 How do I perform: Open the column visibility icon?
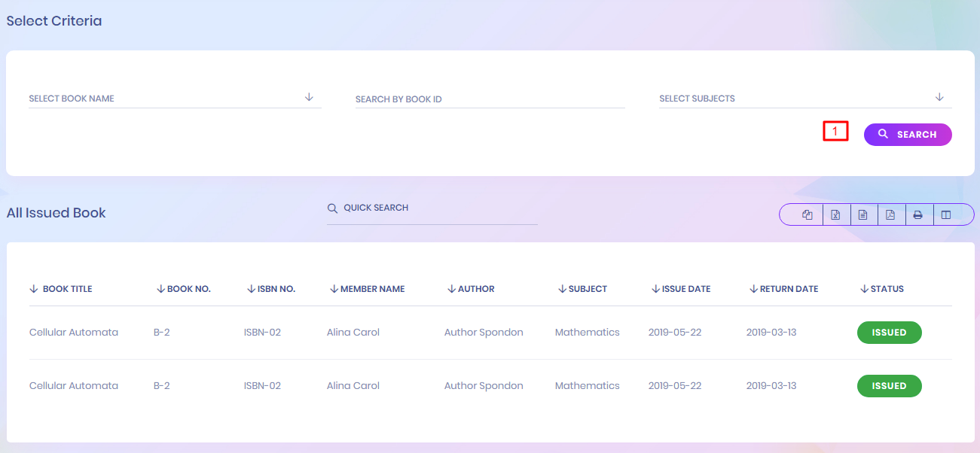click(x=946, y=215)
